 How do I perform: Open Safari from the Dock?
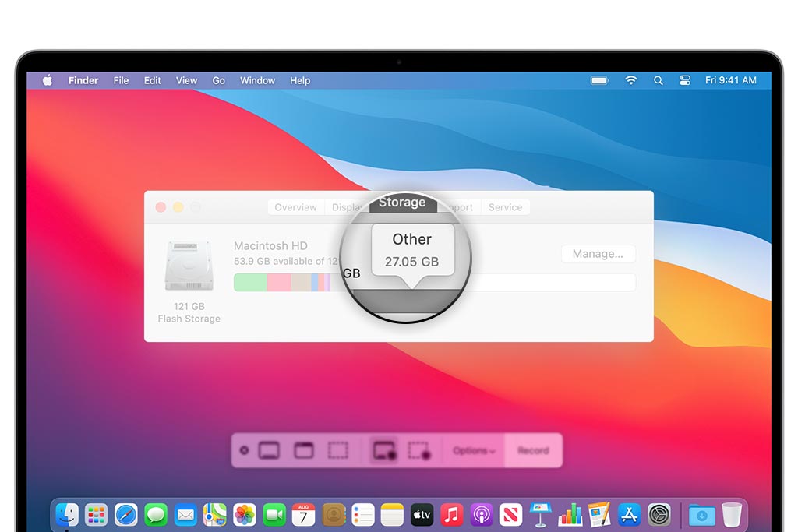(x=125, y=515)
